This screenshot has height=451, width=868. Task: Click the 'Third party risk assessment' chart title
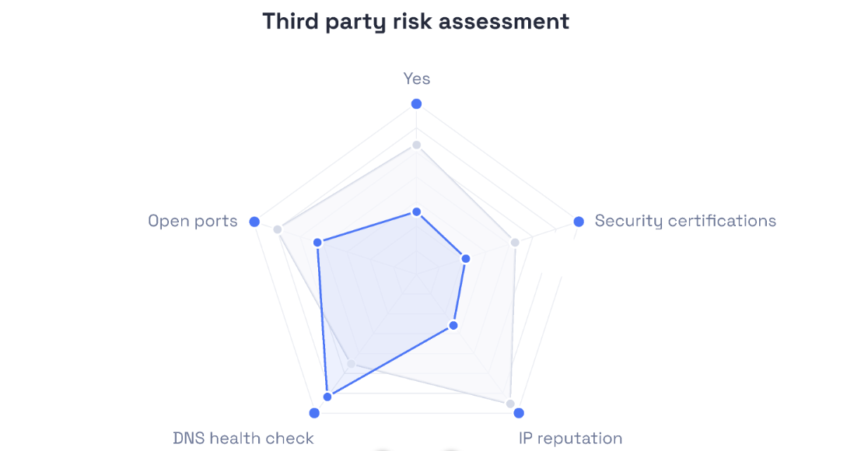click(415, 21)
